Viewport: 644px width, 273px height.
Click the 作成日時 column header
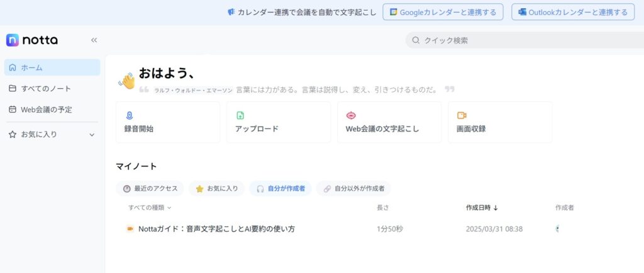(x=478, y=208)
